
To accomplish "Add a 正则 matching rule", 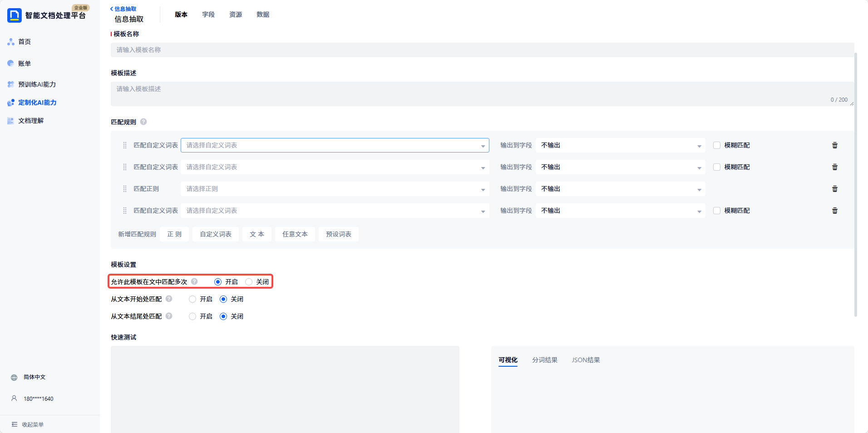I will click(174, 234).
